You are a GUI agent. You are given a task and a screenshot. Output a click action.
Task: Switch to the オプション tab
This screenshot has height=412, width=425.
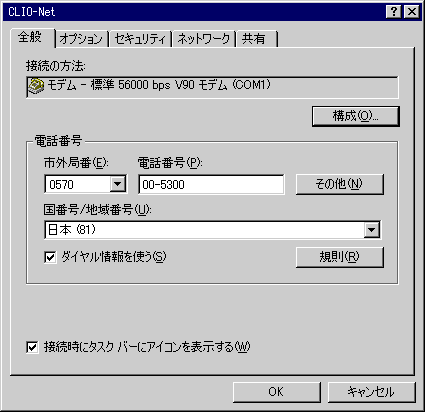(x=81, y=39)
